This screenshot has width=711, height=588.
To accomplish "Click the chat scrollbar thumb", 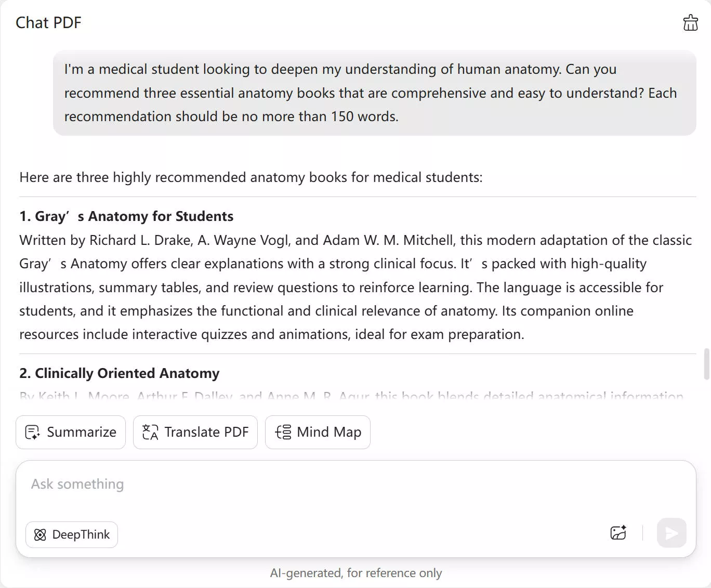I will (706, 364).
